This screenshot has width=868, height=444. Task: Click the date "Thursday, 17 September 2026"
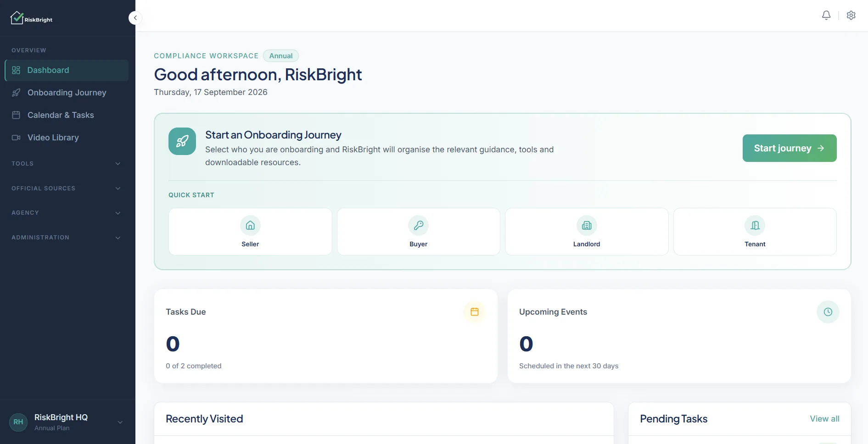[x=211, y=92]
